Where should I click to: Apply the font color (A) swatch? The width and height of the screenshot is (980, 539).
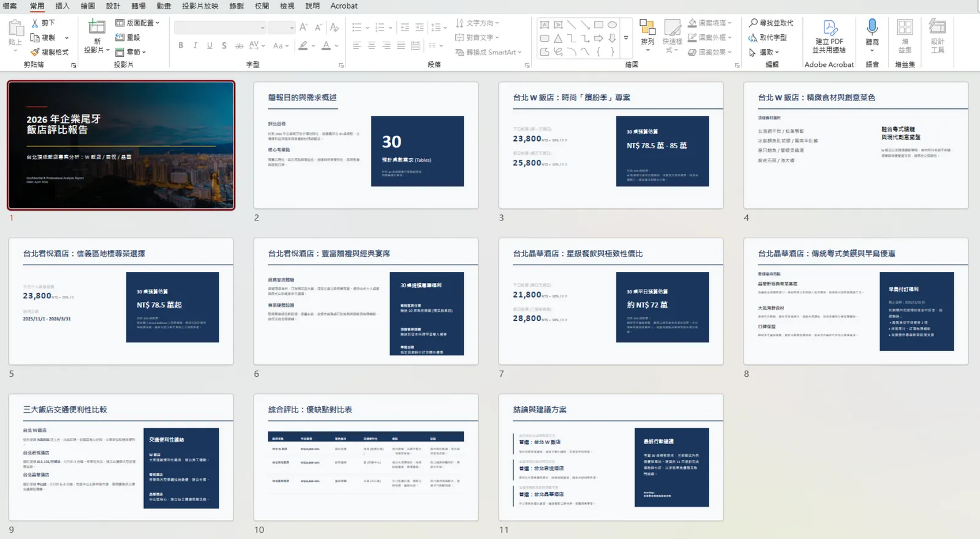pyautogui.click(x=326, y=46)
